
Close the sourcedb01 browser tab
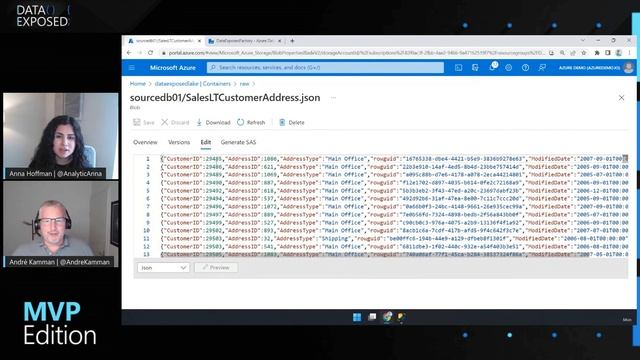pyautogui.click(x=199, y=41)
